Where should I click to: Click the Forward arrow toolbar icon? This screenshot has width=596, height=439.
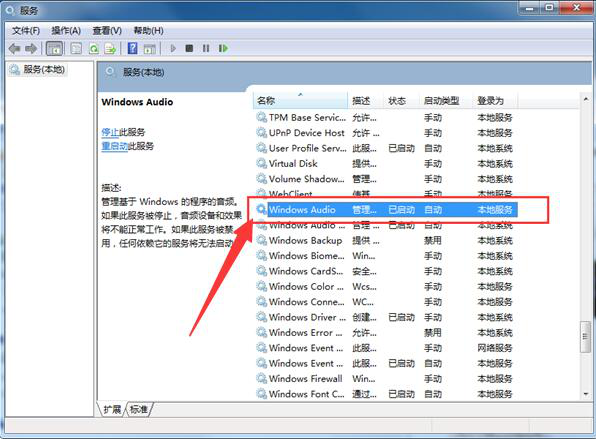coord(31,48)
